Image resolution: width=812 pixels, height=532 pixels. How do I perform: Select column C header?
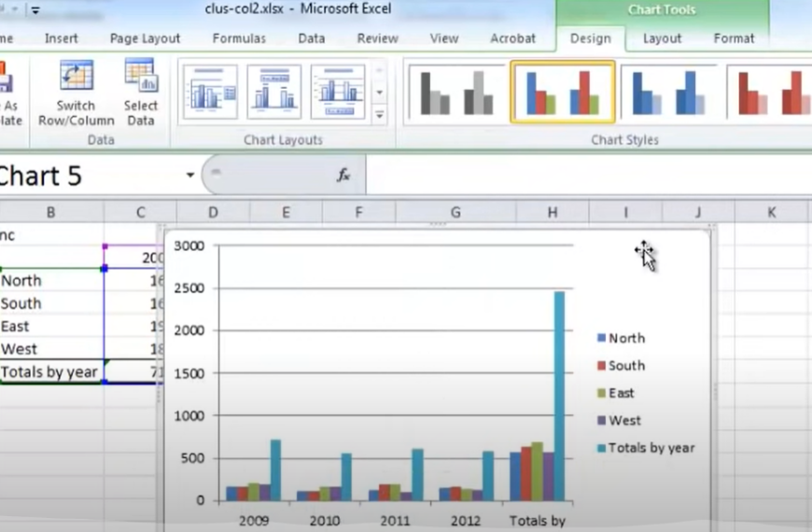pyautogui.click(x=140, y=212)
